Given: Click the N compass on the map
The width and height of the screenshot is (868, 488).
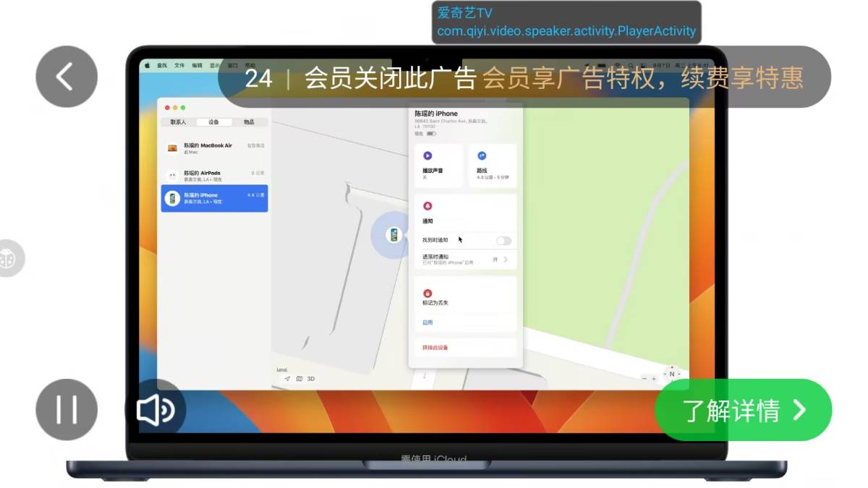Looking at the screenshot, I should 672,374.
